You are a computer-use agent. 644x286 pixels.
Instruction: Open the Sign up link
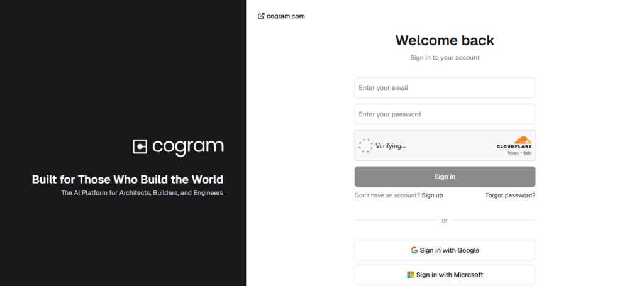point(432,195)
